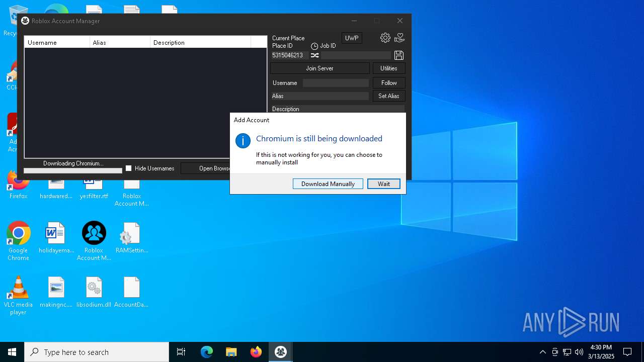644x362 pixels.
Task: Click the Roblox Account Manager taskbar icon
Action: tap(281, 352)
